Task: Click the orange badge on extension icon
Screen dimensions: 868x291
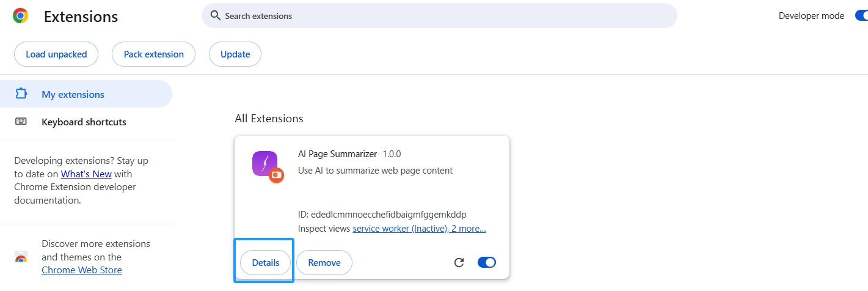Action: [277, 175]
